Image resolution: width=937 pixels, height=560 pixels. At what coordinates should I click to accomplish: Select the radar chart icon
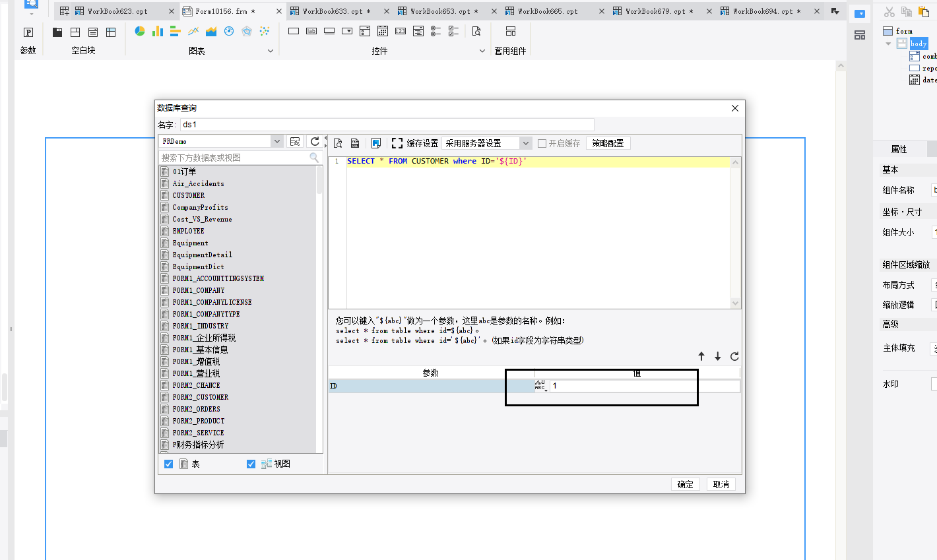tap(247, 31)
